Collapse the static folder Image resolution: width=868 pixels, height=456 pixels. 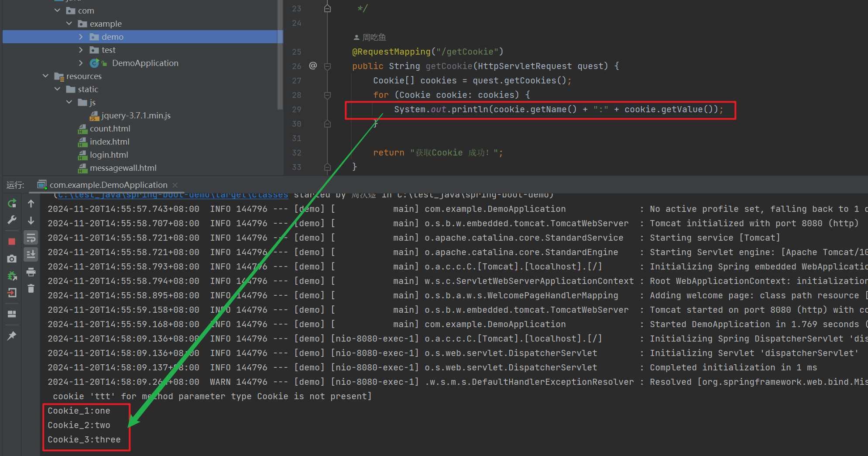click(57, 89)
